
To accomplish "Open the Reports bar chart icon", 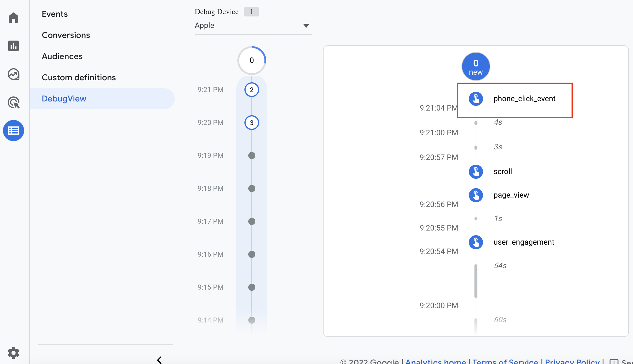I will (x=14, y=46).
